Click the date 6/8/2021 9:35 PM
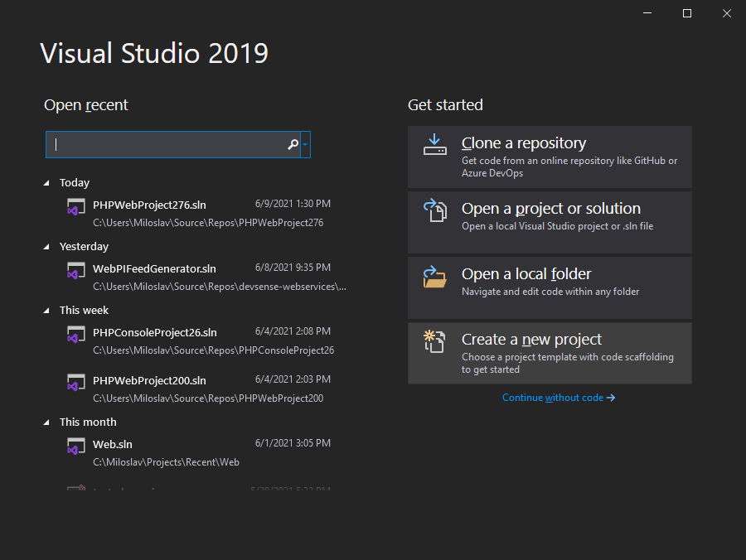The image size is (746, 560). [293, 268]
